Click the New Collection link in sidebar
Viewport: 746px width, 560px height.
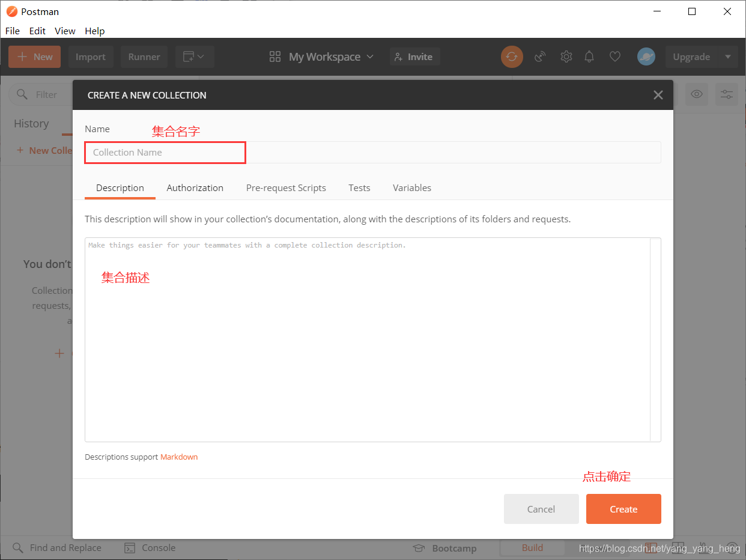pos(44,150)
